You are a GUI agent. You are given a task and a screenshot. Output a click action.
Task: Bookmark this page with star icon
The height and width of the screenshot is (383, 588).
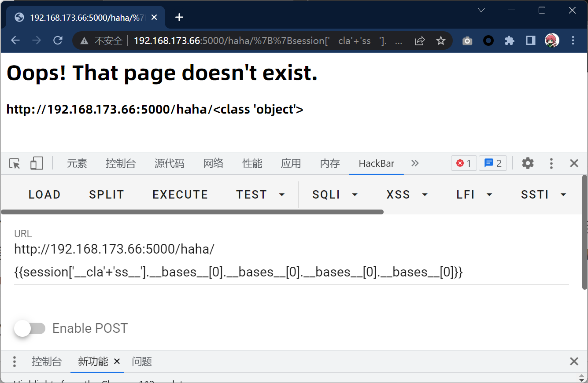pyautogui.click(x=440, y=41)
